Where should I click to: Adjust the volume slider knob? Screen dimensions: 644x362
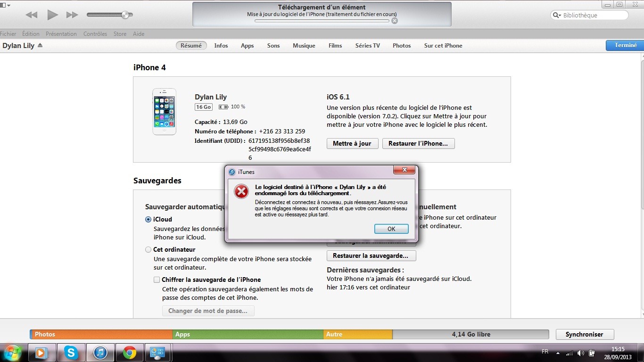pyautogui.click(x=125, y=15)
